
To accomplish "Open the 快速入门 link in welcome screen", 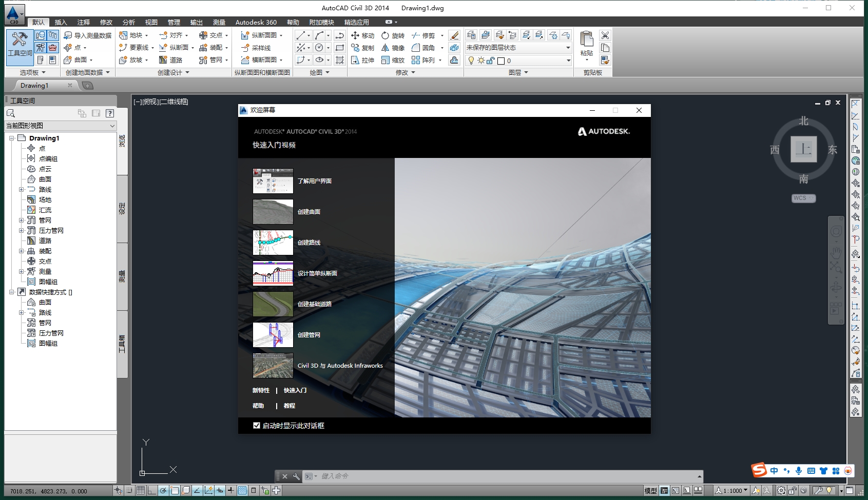I will coord(295,390).
